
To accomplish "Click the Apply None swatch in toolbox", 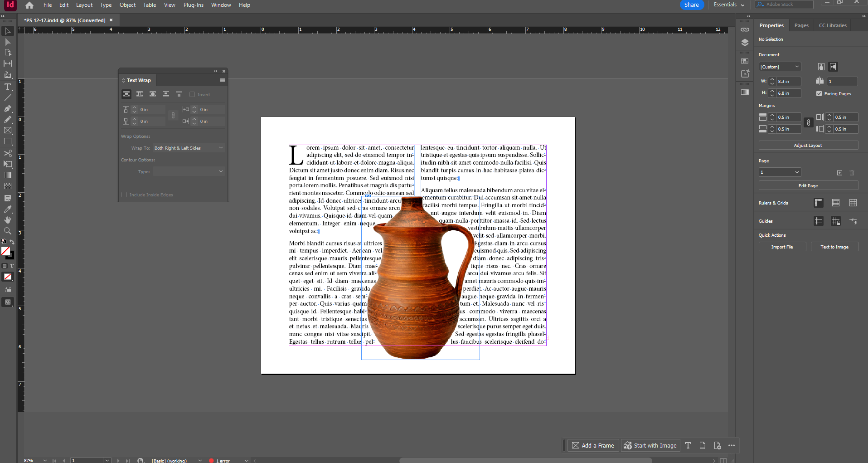I will [8, 277].
